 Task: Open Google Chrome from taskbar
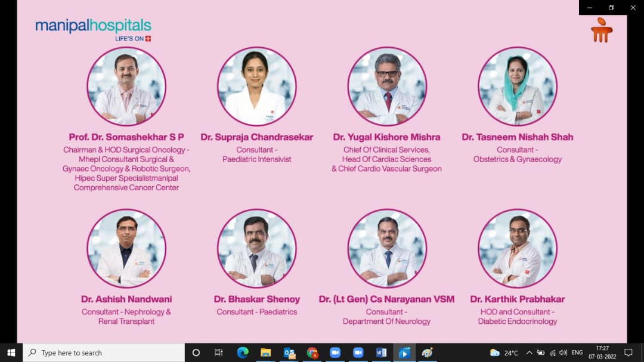[x=312, y=352]
